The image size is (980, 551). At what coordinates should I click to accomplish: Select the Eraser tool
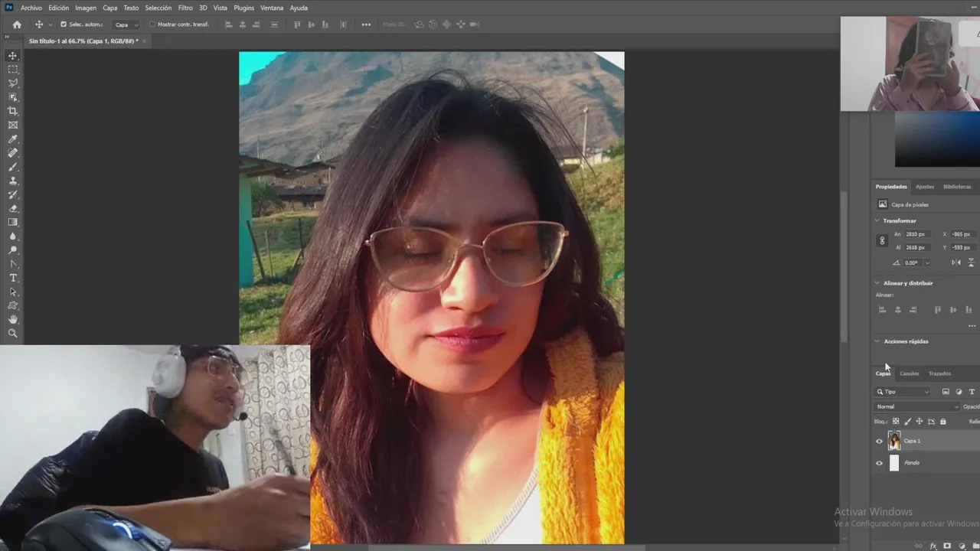13,208
